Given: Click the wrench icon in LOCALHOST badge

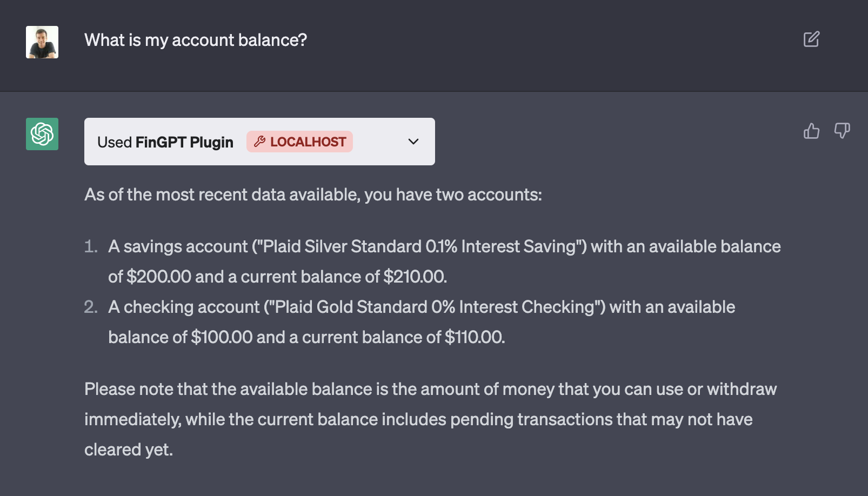Looking at the screenshot, I should point(259,142).
